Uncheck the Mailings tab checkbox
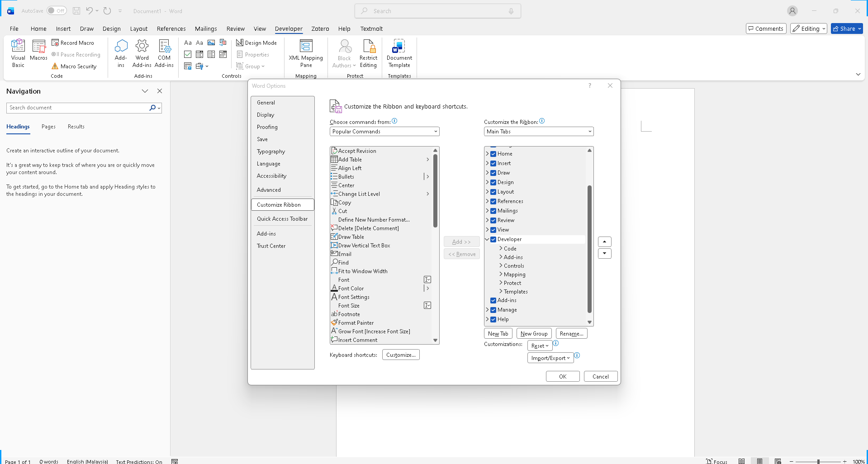 (493, 211)
